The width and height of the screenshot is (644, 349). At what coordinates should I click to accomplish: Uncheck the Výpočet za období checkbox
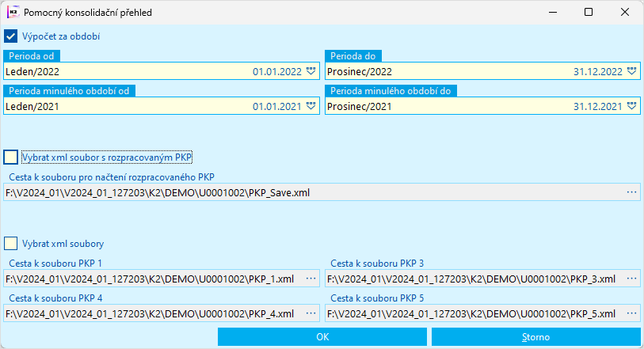[x=10, y=36]
